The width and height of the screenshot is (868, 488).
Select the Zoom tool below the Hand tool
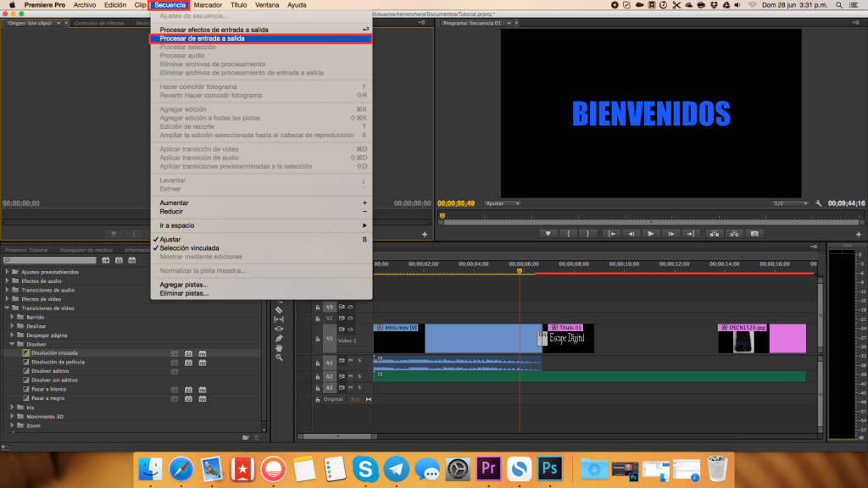(x=280, y=356)
